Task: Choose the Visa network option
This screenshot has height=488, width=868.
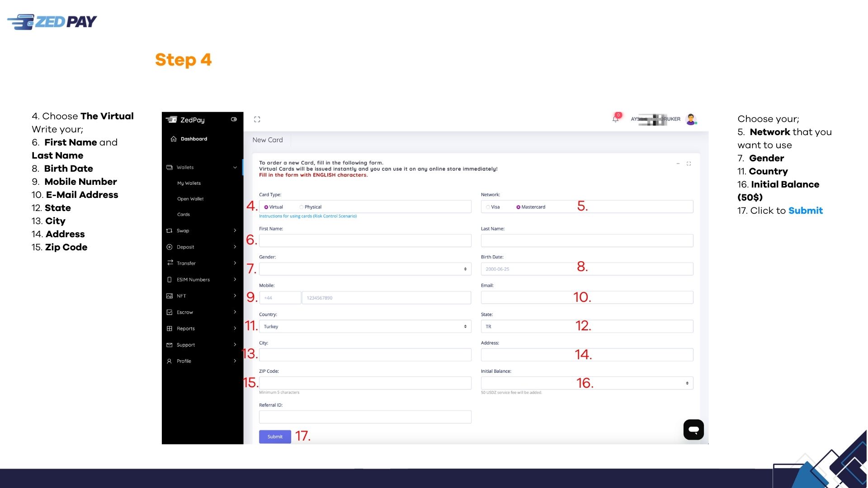Action: coord(488,207)
